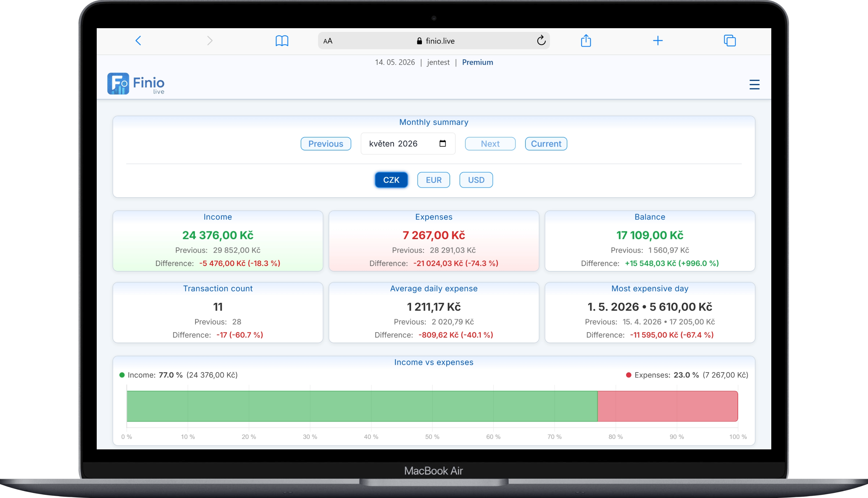Click income difference -5 476,00 Kč (-18.3 %)
This screenshot has height=498, width=868.
pyautogui.click(x=240, y=263)
